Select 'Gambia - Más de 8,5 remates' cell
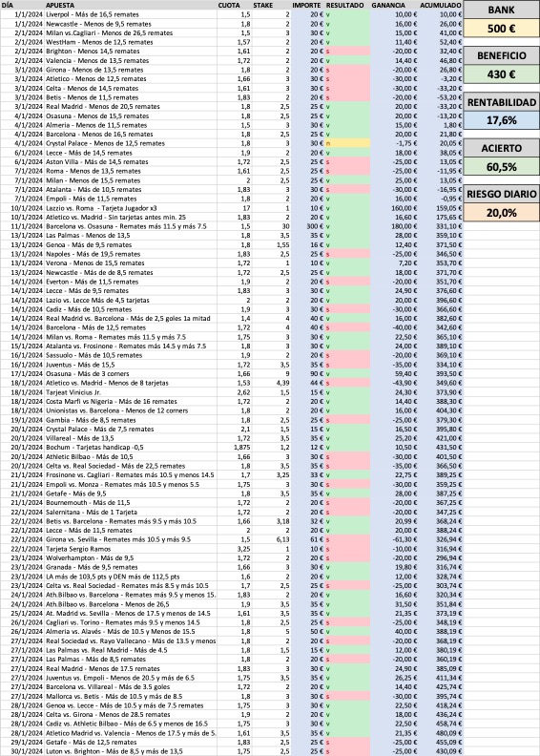The image size is (540, 756). [131, 420]
